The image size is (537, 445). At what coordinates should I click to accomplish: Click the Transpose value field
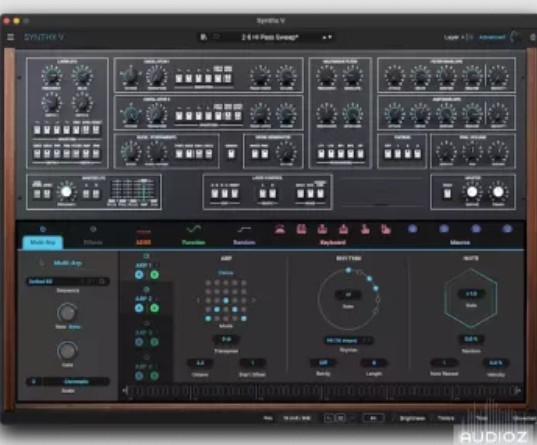pyautogui.click(x=226, y=339)
